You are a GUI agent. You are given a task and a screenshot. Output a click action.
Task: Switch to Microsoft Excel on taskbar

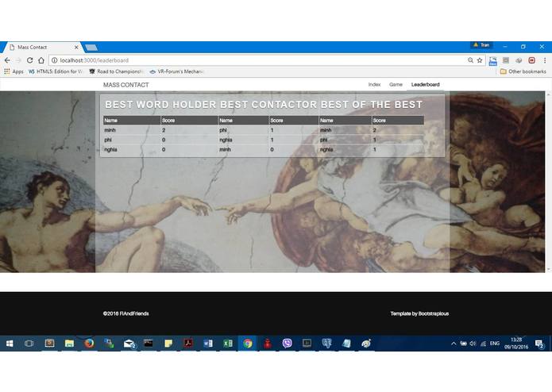coord(228,343)
